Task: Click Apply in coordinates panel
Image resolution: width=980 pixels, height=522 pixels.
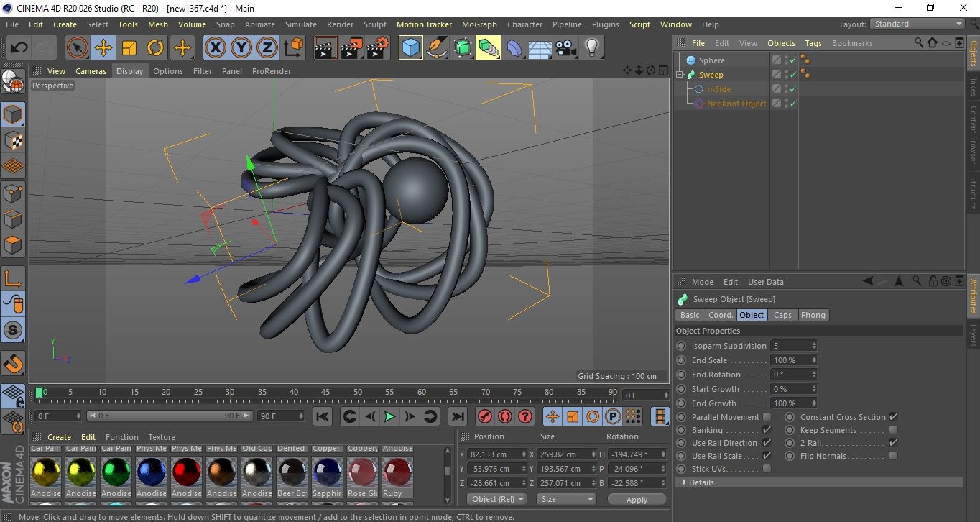Action: coord(637,499)
